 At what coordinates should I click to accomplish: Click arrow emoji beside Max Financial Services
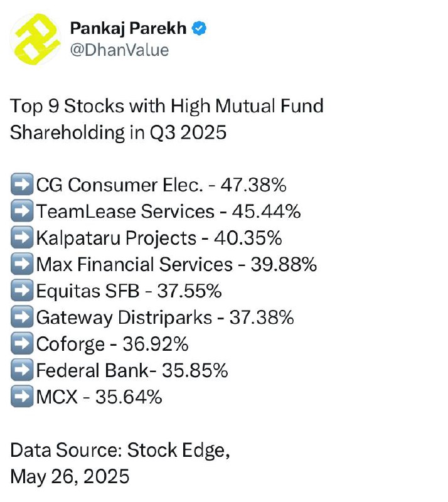coord(22,264)
